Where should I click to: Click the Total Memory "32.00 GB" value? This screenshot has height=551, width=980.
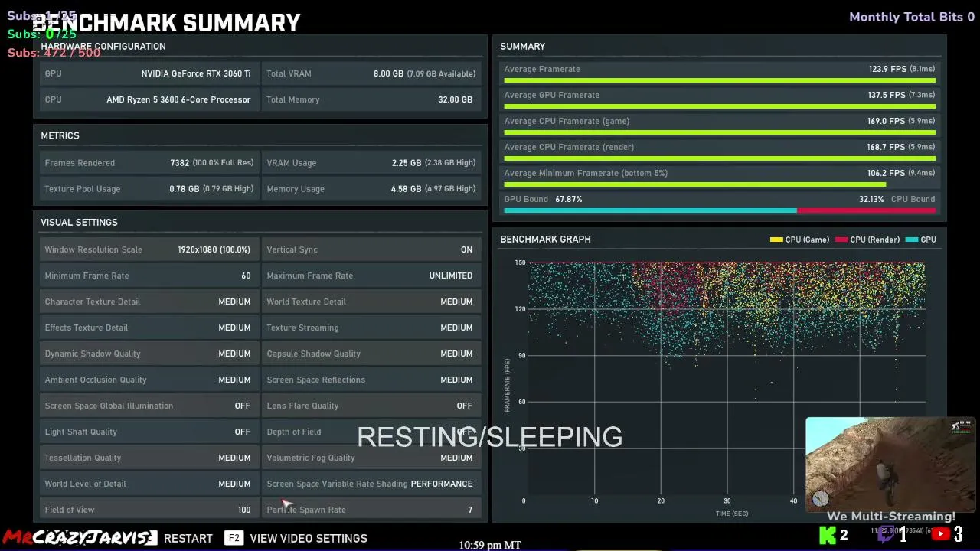tap(454, 99)
